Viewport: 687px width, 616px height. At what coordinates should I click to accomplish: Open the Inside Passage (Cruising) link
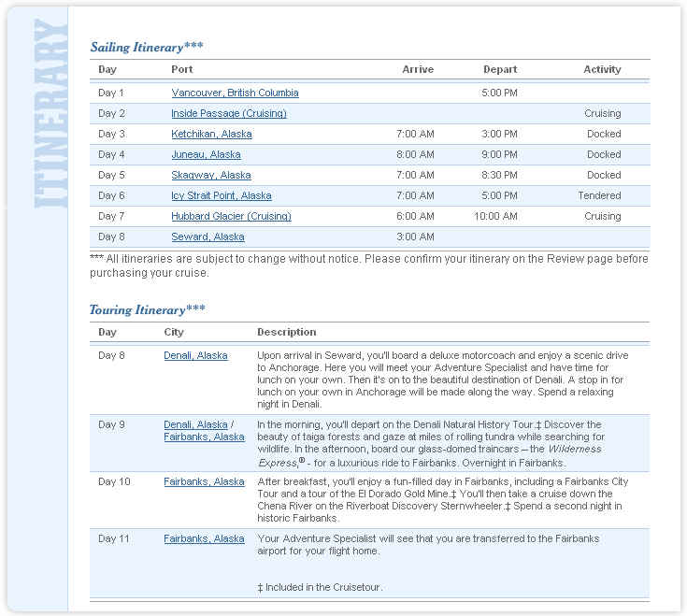point(229,113)
